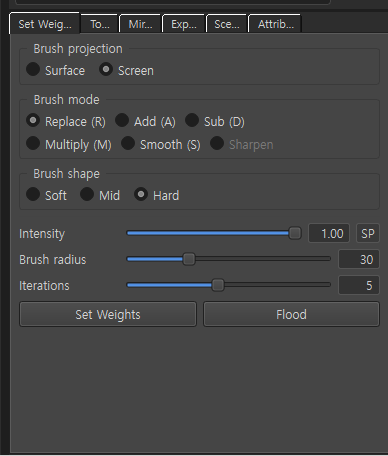The width and height of the screenshot is (388, 456).
Task: Click the Iterations slider handle
Action: (x=218, y=285)
